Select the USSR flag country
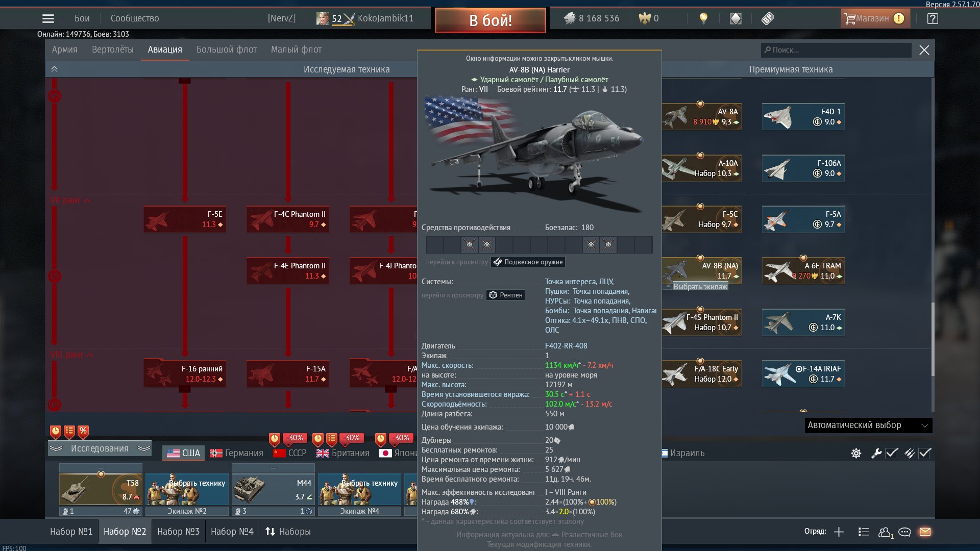Viewport: 980px width, 551px height. coord(290,453)
